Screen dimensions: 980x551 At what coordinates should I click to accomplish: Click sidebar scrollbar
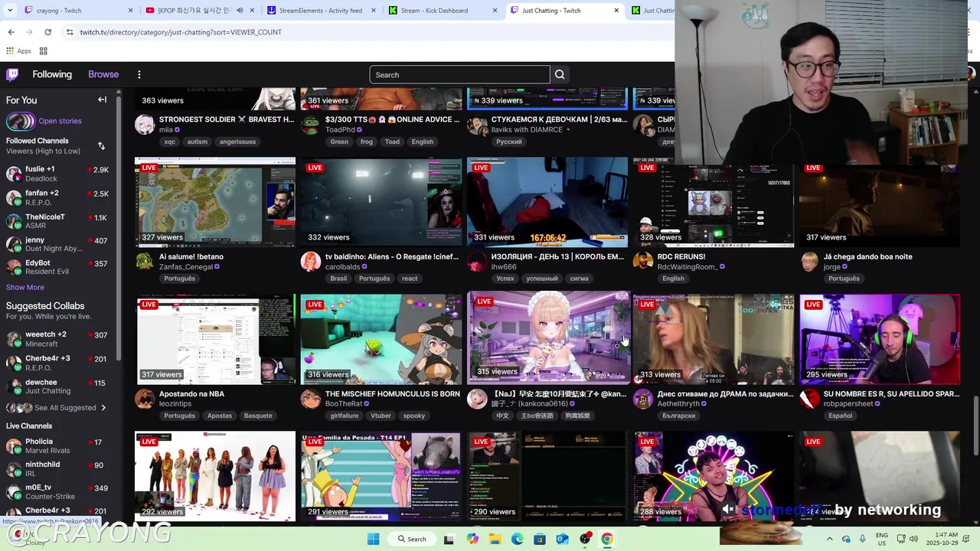click(119, 230)
